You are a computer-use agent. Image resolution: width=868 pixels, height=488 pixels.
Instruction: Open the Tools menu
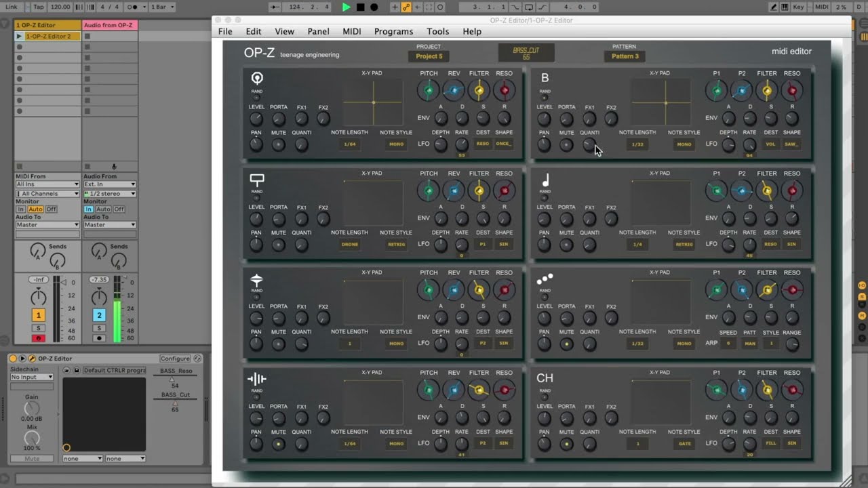[438, 31]
